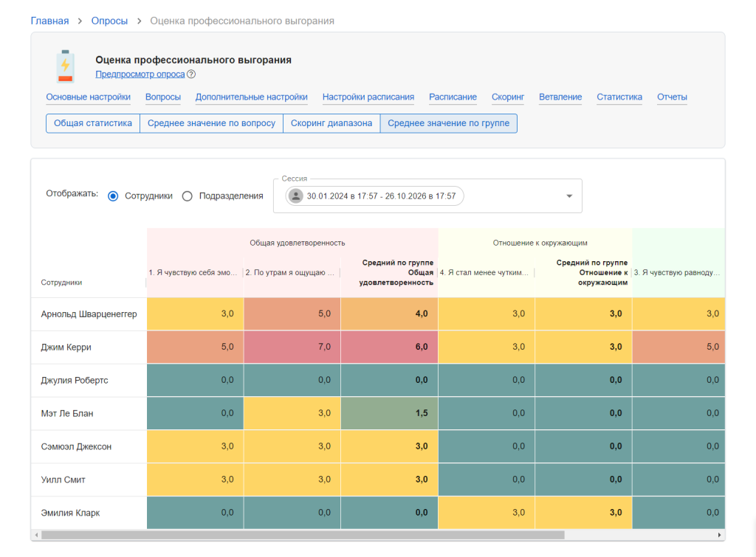
Task: Navigate to Главная in breadcrumbs
Action: (x=49, y=21)
